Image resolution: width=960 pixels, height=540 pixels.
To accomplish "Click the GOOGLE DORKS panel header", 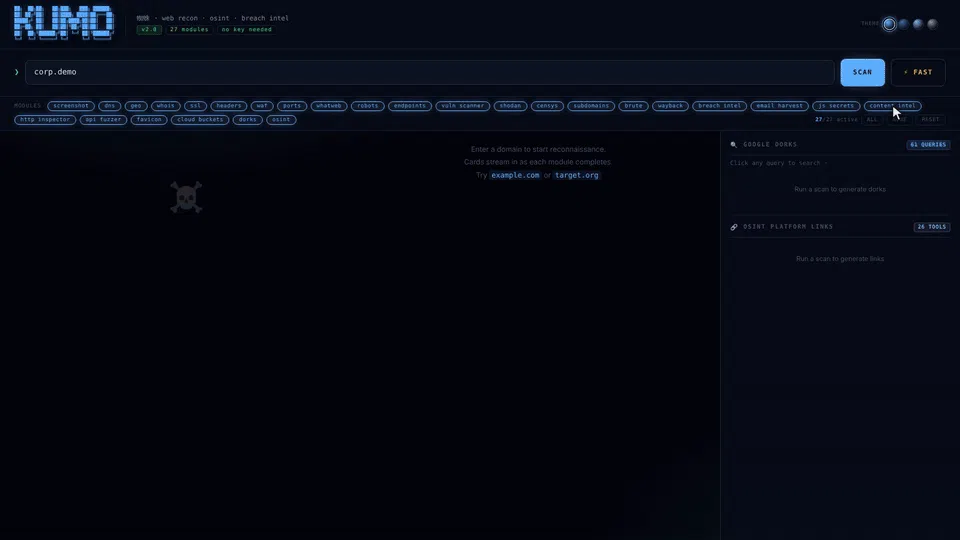I will pos(770,144).
